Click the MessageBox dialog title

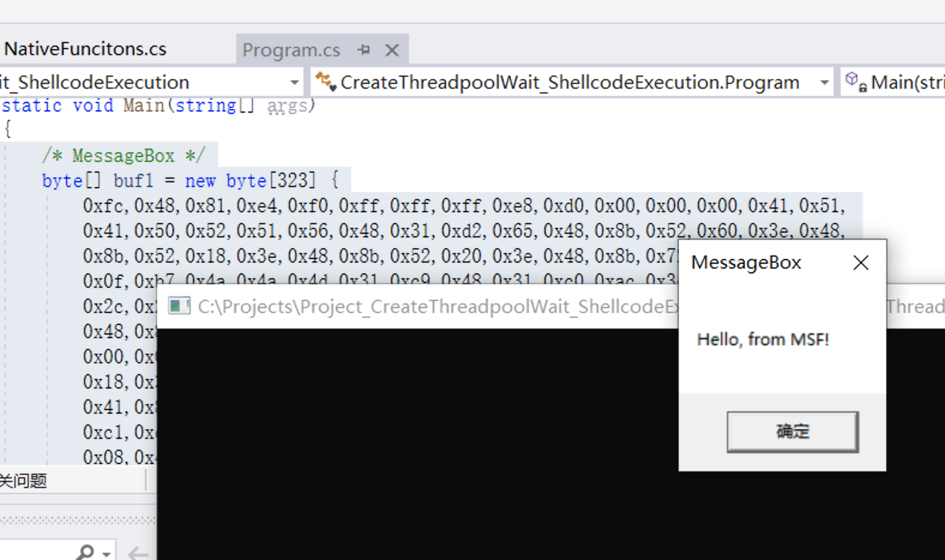point(746,263)
